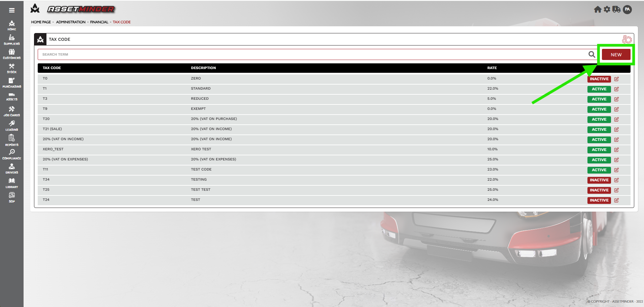Navigate to Financial breadcrumb

coord(99,22)
